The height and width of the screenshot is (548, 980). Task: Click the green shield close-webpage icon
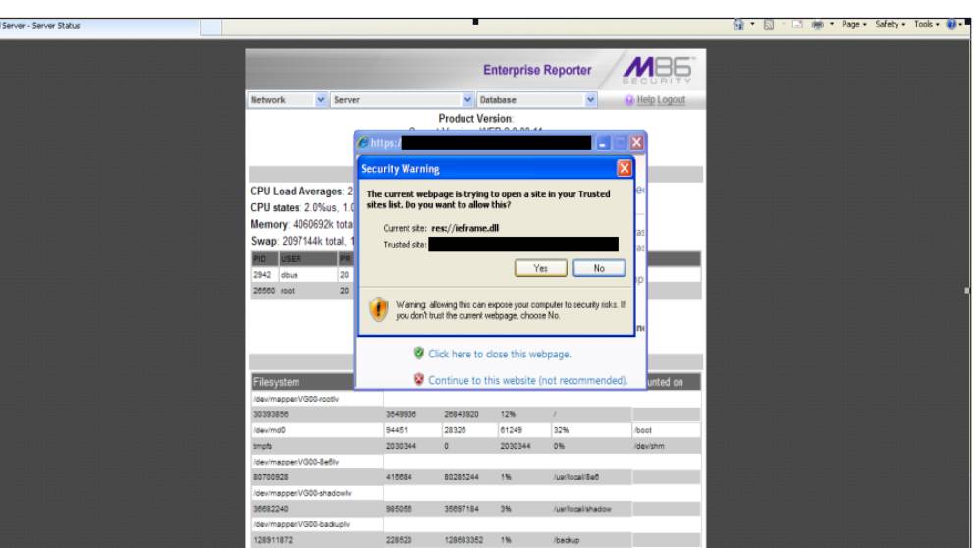click(x=418, y=354)
